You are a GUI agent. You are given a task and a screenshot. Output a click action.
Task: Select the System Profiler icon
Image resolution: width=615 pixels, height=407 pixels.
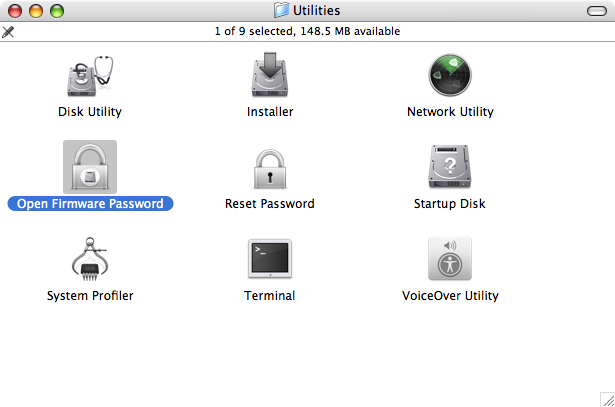tap(90, 259)
